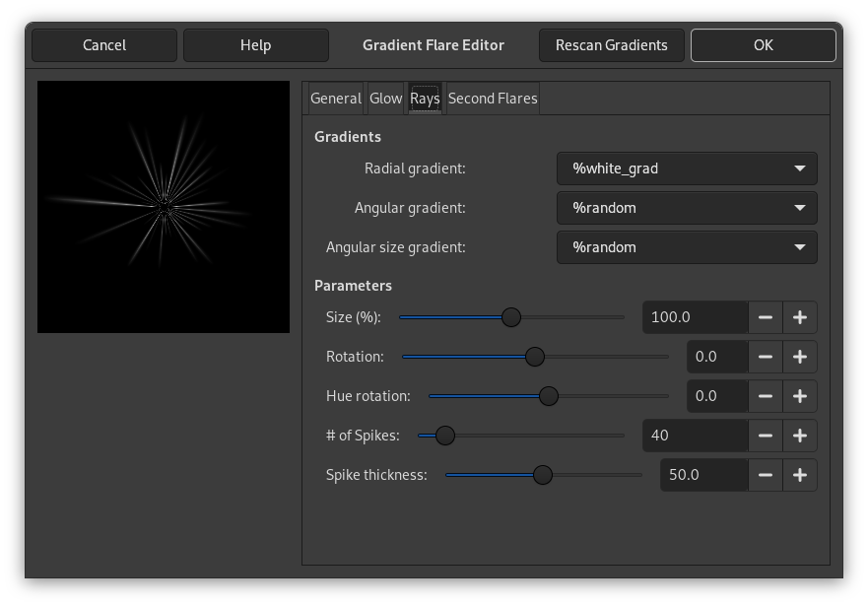
Task: Decrement Size value with minus button
Action: coord(766,316)
